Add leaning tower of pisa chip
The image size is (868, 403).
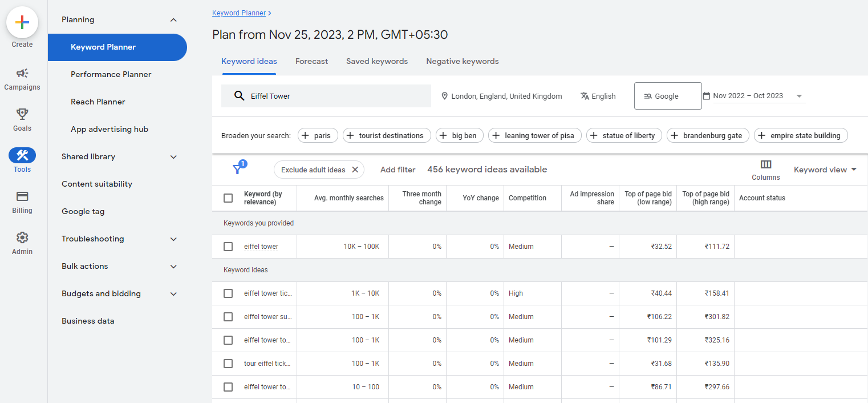535,135
